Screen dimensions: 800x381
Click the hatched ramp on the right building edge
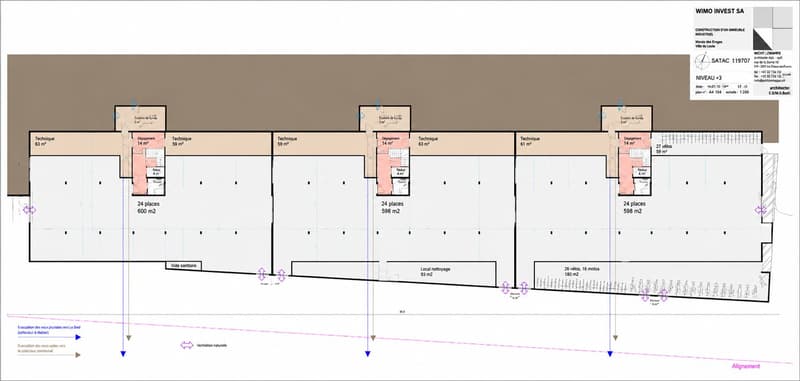point(769,188)
